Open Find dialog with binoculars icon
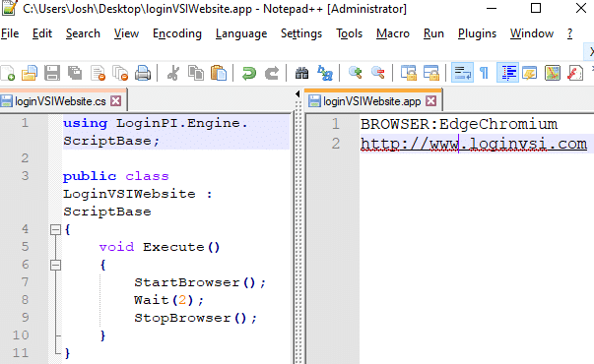The image size is (594, 364). (301, 73)
